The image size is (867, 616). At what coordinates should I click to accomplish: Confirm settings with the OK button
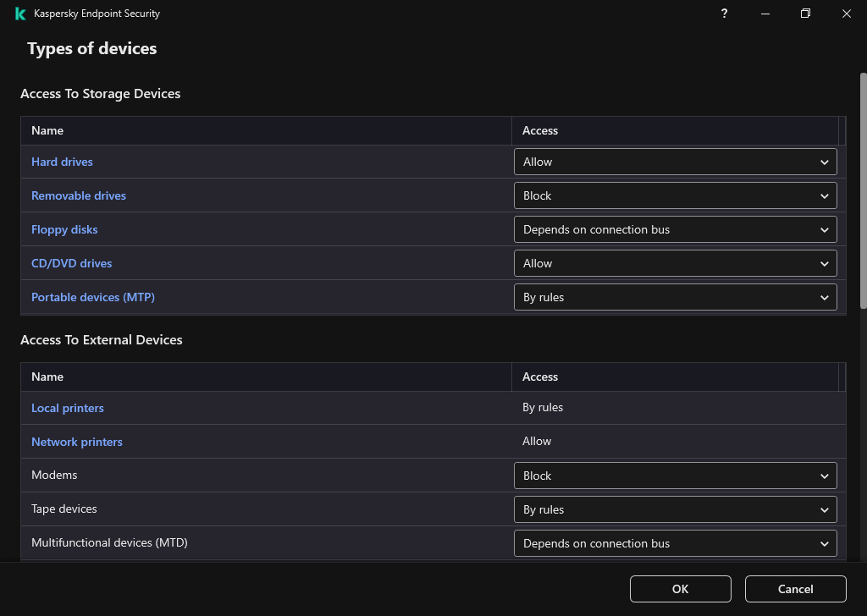(x=680, y=589)
